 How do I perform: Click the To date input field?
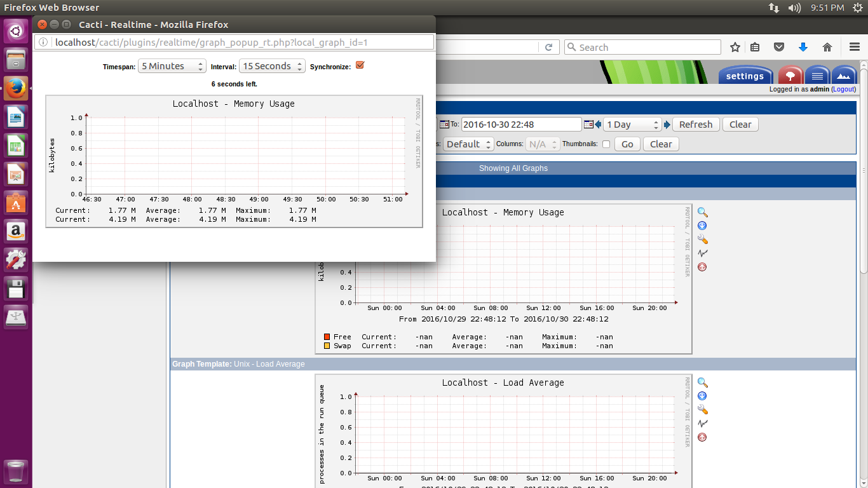pos(522,125)
